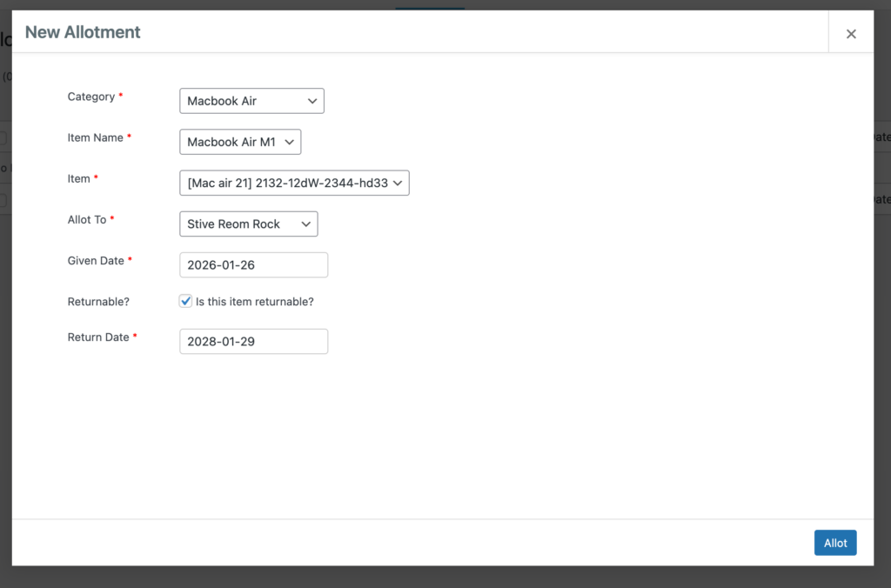Click the 'Returnable?' field label
Viewport: 891px width, 588px height.
tap(98, 302)
